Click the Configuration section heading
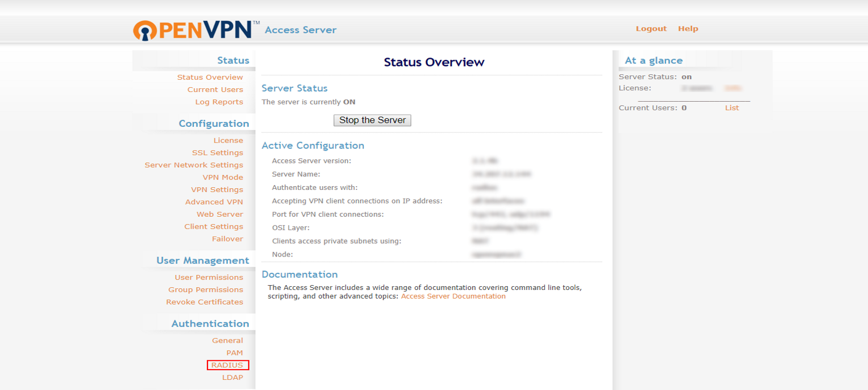The width and height of the screenshot is (868, 390). pyautogui.click(x=214, y=124)
